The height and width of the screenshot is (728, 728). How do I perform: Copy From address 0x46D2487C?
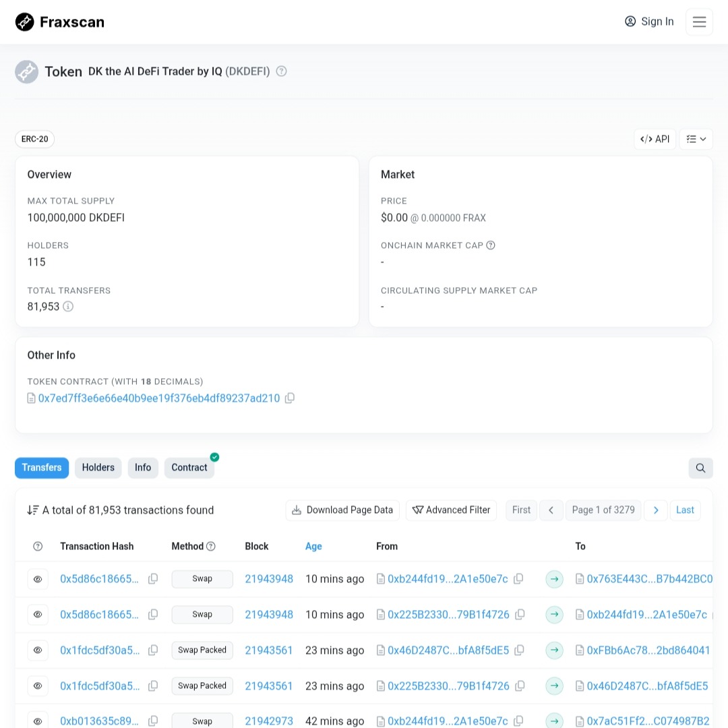[x=520, y=650]
